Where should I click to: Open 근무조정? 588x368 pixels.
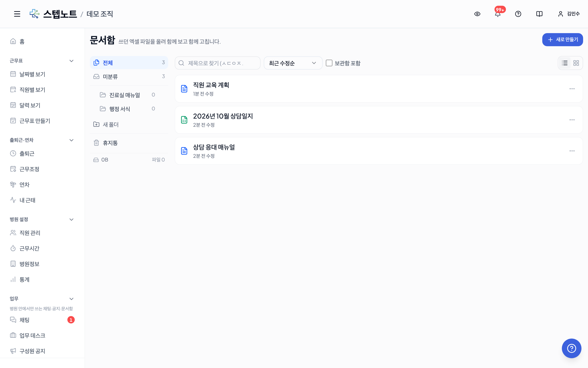pyautogui.click(x=42, y=169)
